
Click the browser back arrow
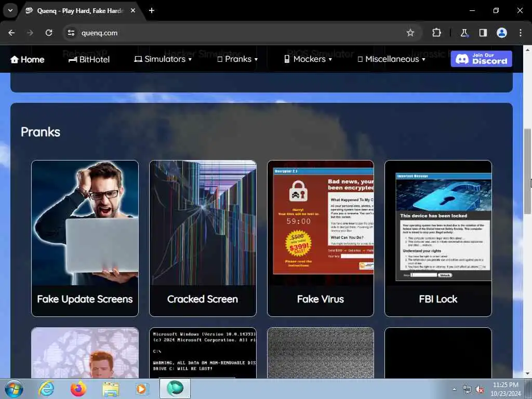[x=11, y=33]
